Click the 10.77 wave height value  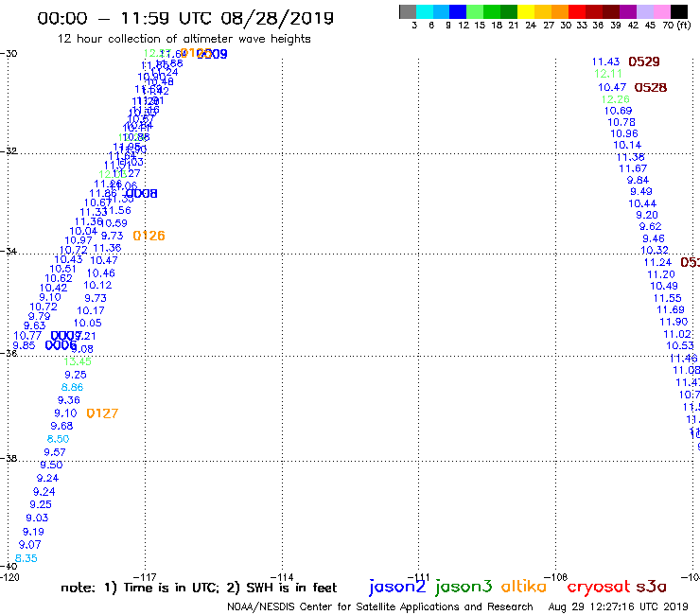pos(27,336)
